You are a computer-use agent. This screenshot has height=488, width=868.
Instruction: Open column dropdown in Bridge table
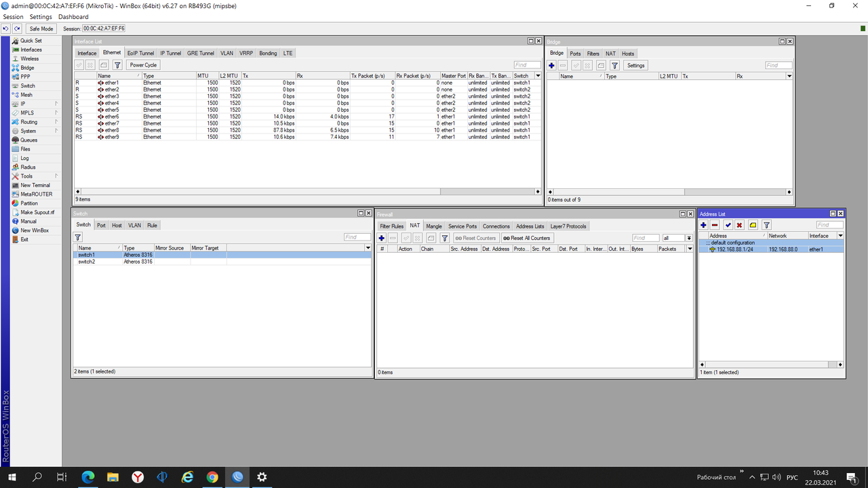coord(789,77)
